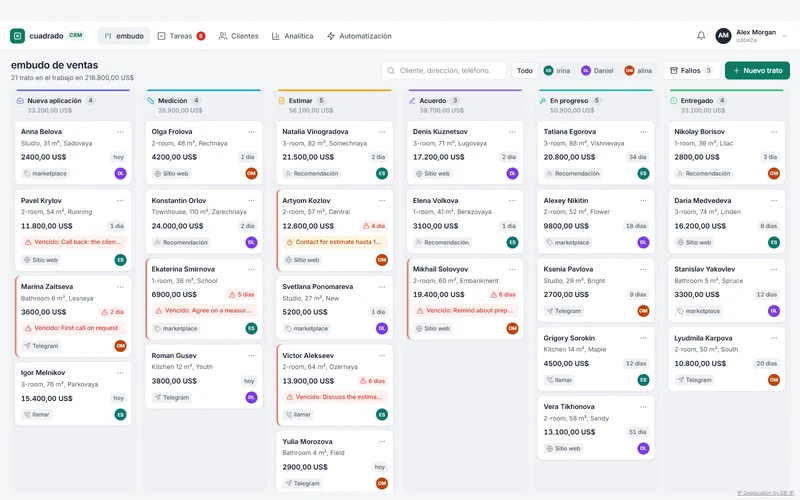Click the Nueva aplicación column icon
The height and width of the screenshot is (500, 800).
(x=20, y=101)
